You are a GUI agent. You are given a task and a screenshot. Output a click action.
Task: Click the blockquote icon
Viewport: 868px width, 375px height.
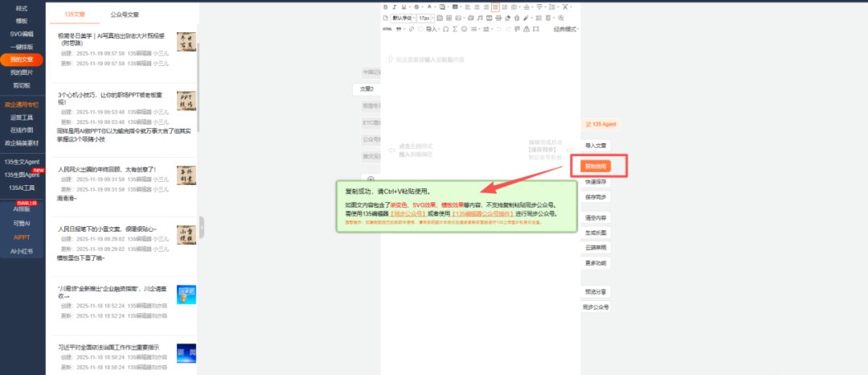pos(399,29)
